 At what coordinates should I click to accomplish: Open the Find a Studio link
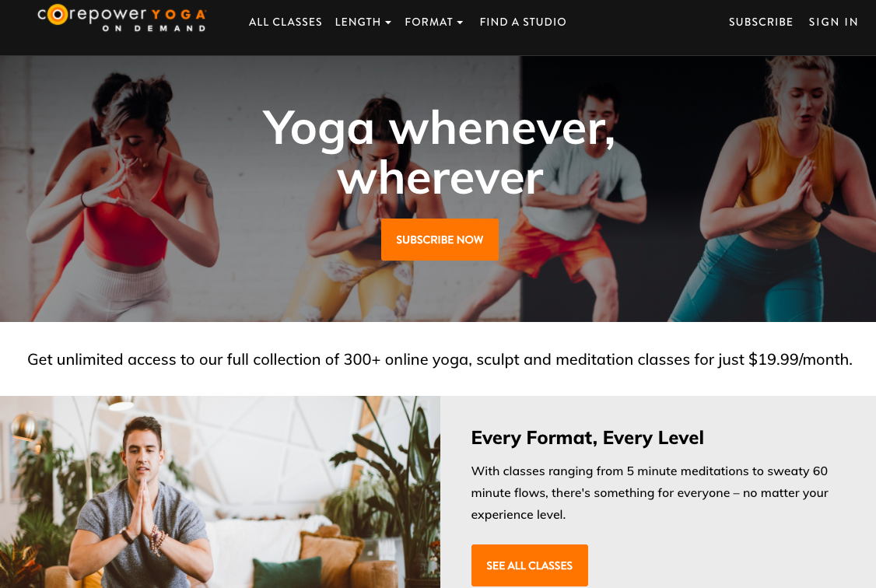coord(523,22)
